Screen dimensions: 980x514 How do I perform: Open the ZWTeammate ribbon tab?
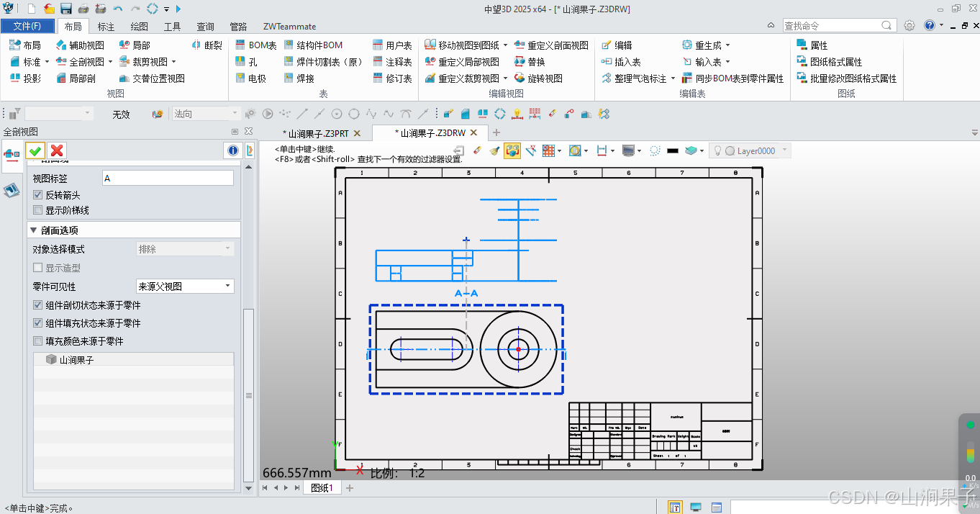pos(289,27)
